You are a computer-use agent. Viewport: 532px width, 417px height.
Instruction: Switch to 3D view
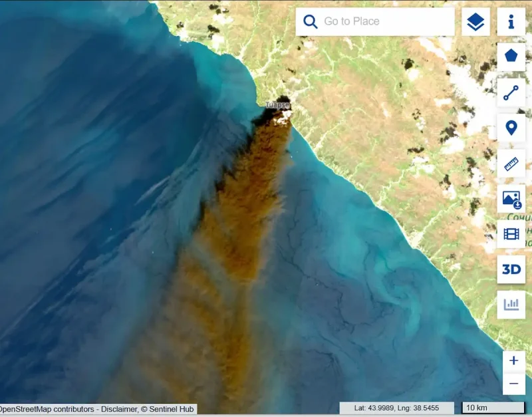(x=511, y=269)
